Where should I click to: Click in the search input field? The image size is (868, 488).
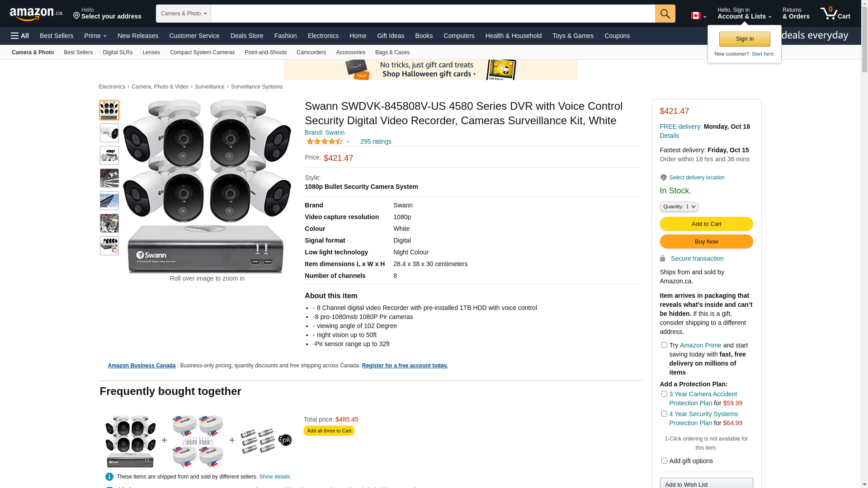pyautogui.click(x=433, y=14)
